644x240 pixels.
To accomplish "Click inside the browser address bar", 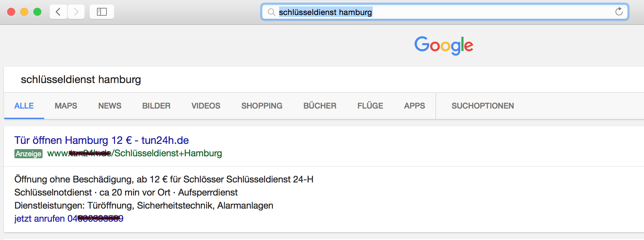I will click(x=426, y=12).
